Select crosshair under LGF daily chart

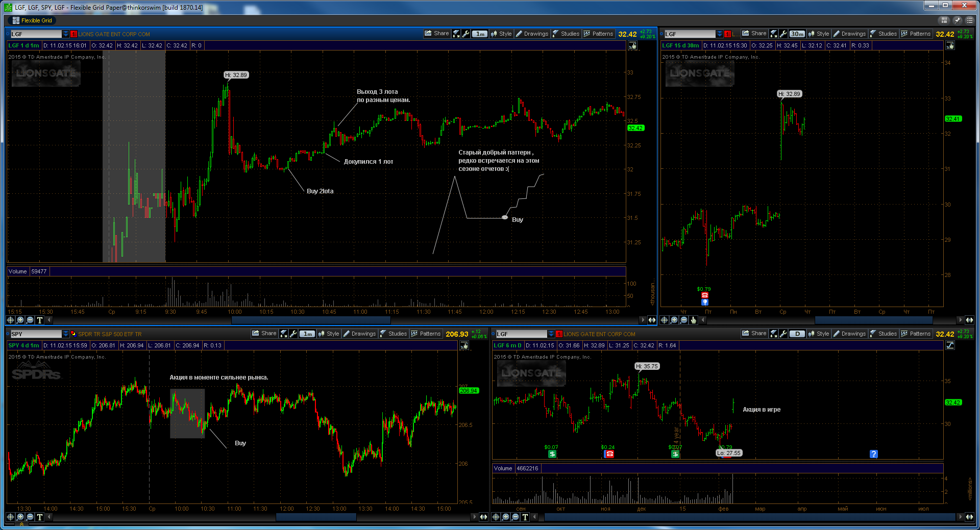pyautogui.click(x=496, y=517)
